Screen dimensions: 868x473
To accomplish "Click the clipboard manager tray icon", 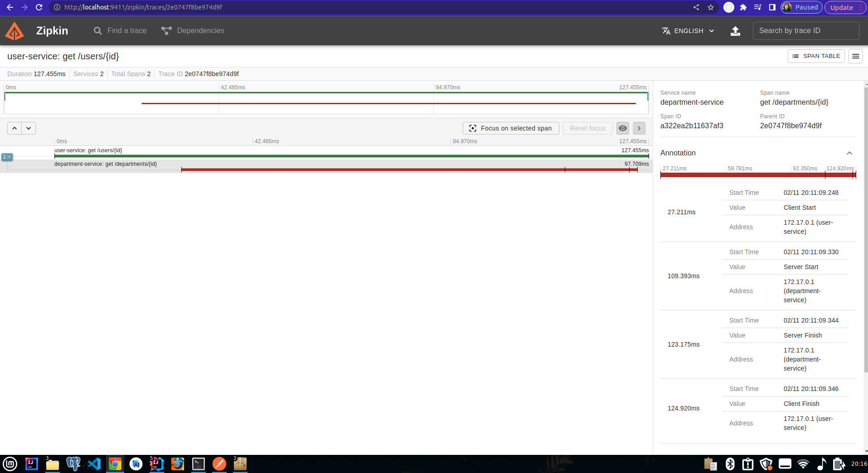I will 710,464.
